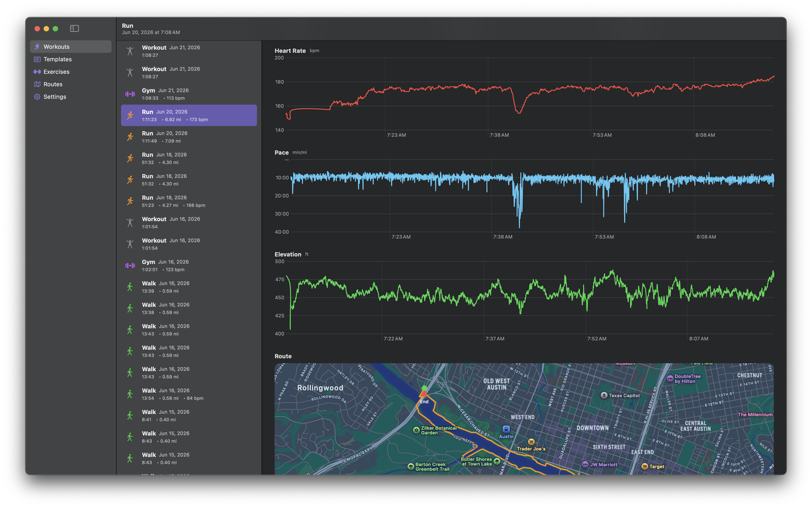
Task: Click runner icon of Run 7.08 mi entry
Action: click(x=130, y=137)
